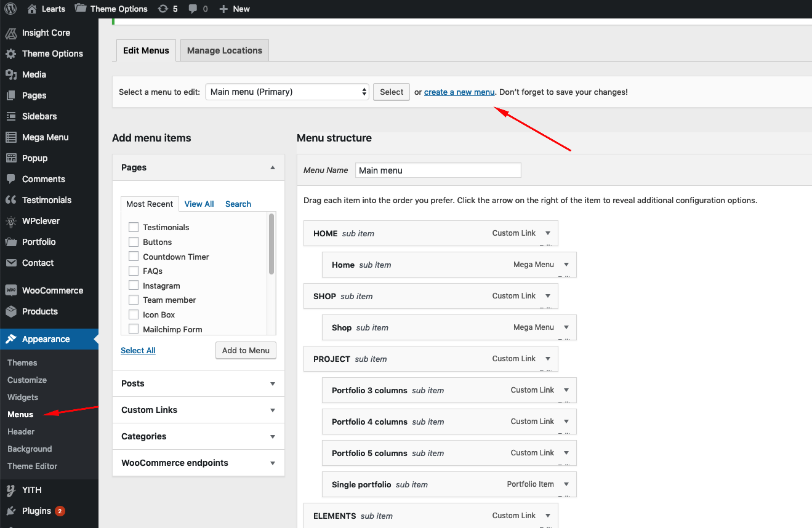Check the Testimonials page checkbox
The height and width of the screenshot is (528, 812).
[134, 227]
